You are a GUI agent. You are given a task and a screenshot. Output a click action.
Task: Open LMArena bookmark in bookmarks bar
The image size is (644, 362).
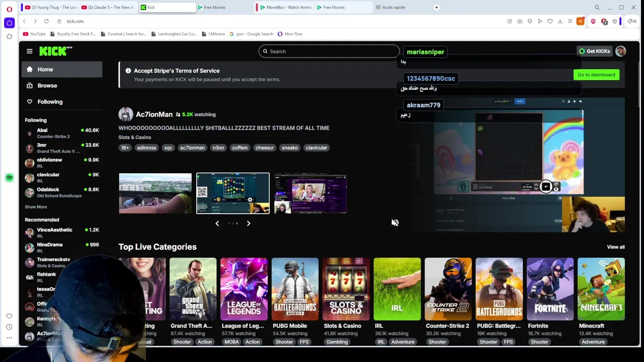[x=213, y=34]
